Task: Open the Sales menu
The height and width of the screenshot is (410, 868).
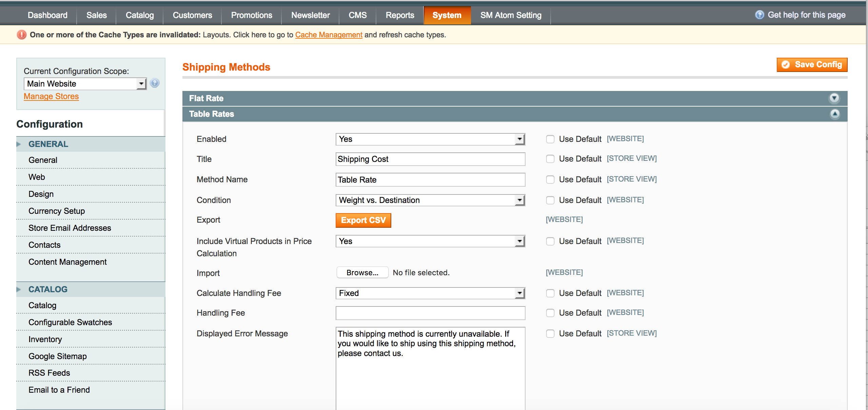Action: (97, 15)
